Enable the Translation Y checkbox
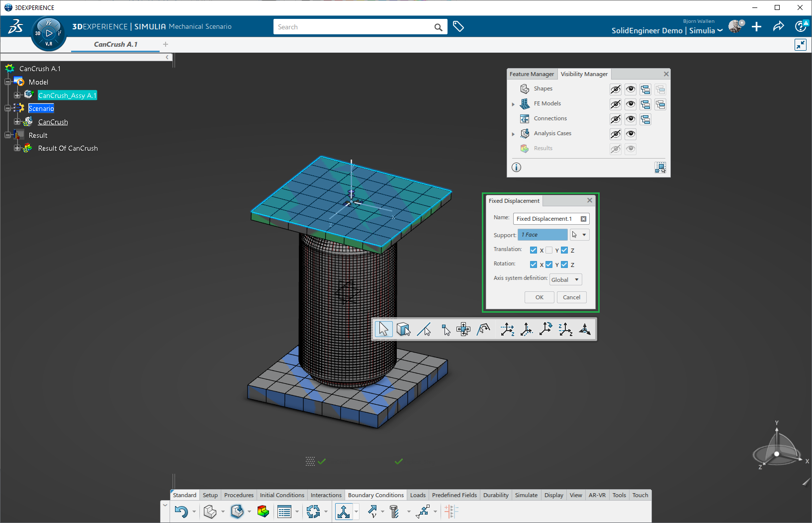Image resolution: width=812 pixels, height=523 pixels. click(549, 250)
